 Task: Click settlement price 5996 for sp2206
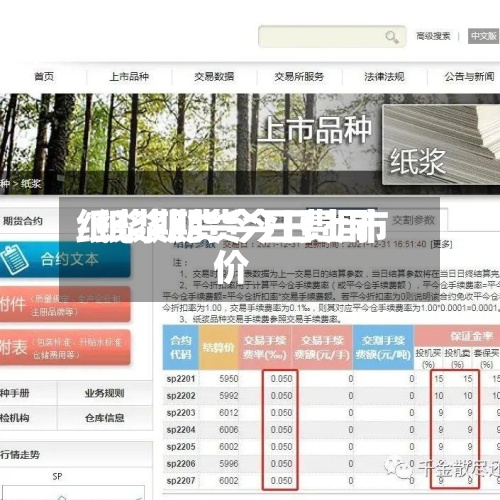tap(229, 464)
